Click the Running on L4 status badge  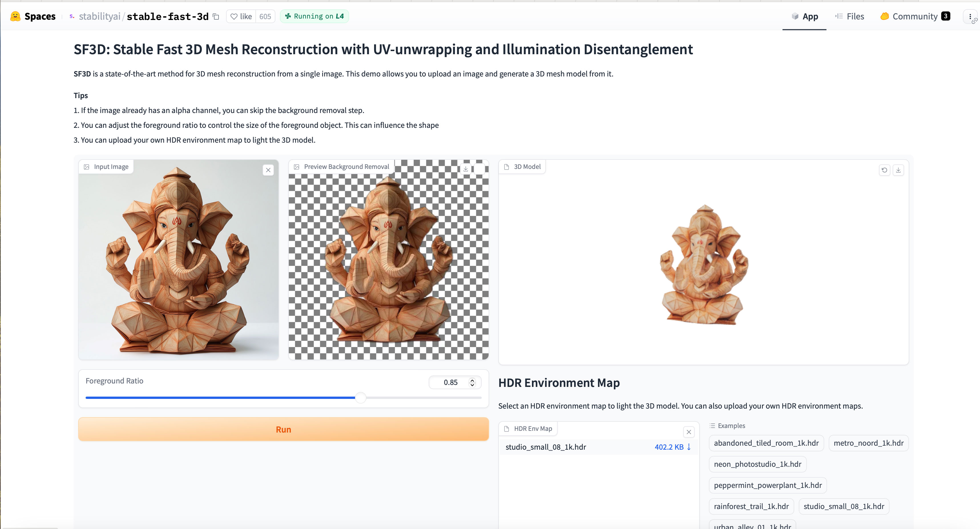[x=314, y=16]
